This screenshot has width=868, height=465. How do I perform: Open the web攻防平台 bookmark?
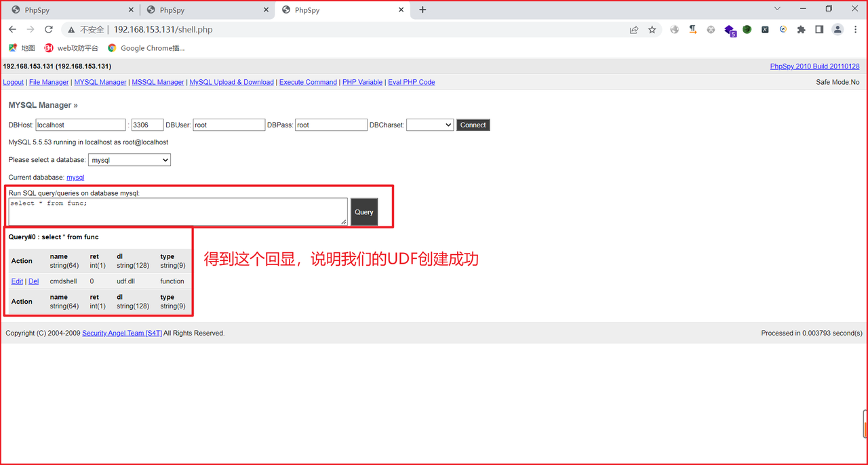pos(71,48)
